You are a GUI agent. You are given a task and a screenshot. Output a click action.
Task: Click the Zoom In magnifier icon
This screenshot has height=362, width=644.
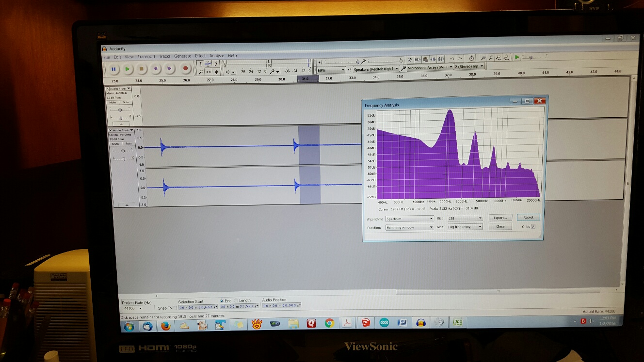[483, 58]
